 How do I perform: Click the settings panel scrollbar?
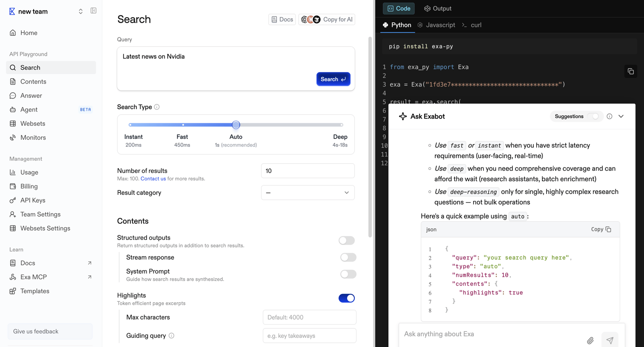[370, 136]
